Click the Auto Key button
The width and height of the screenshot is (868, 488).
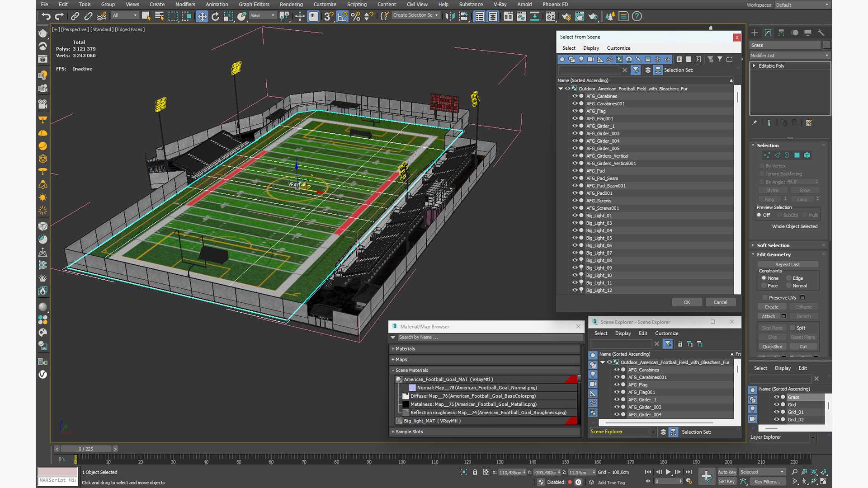click(726, 472)
